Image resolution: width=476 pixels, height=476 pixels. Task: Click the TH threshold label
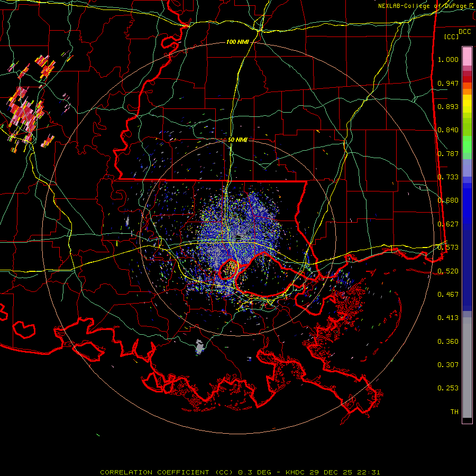point(454,412)
